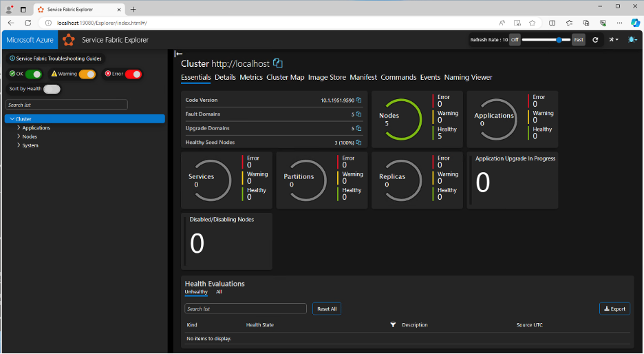
Task: Open Service Fabric Troubleshooting Guides link
Action: 56,59
